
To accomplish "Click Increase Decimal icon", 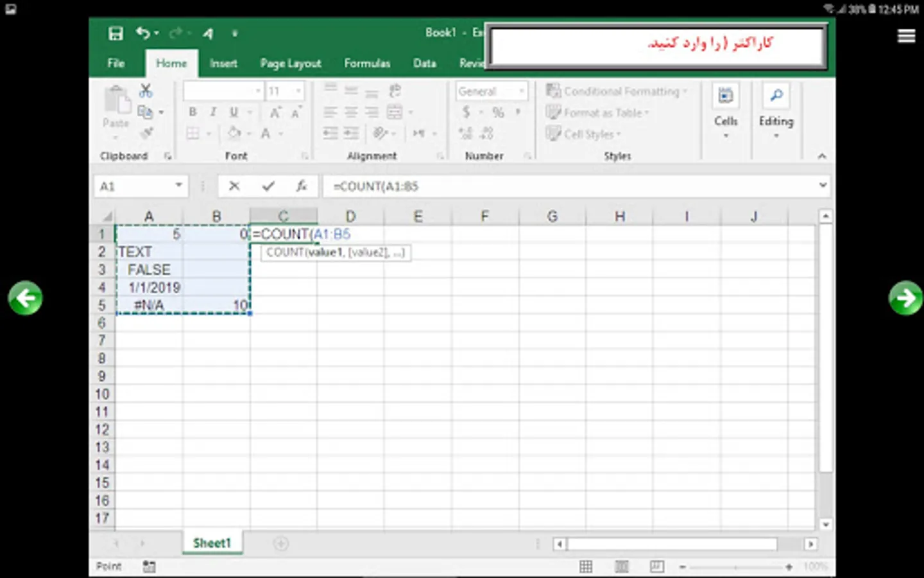I will click(x=466, y=134).
